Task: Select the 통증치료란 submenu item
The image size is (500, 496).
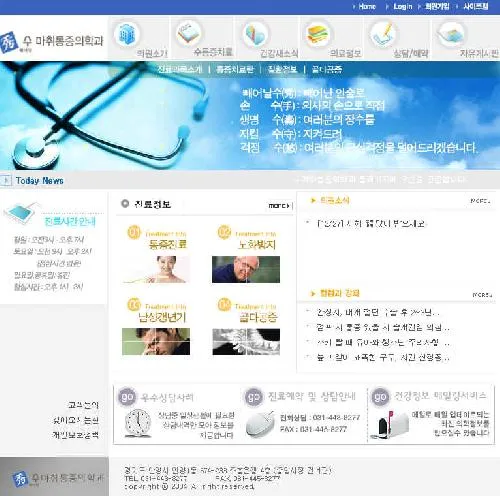Action: click(235, 69)
